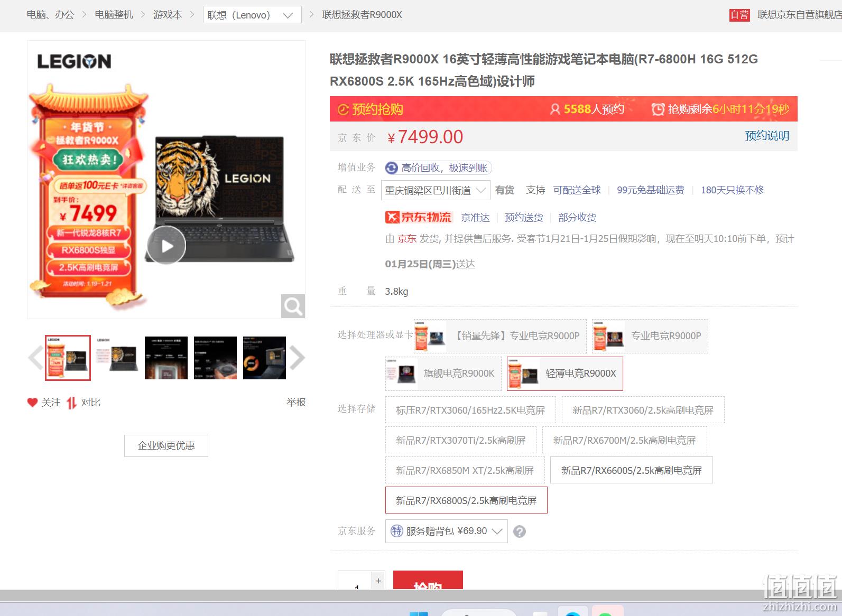The width and height of the screenshot is (842, 616).
Task: Select 【销量先锋】专业电竞R9000P option
Action: [x=500, y=336]
